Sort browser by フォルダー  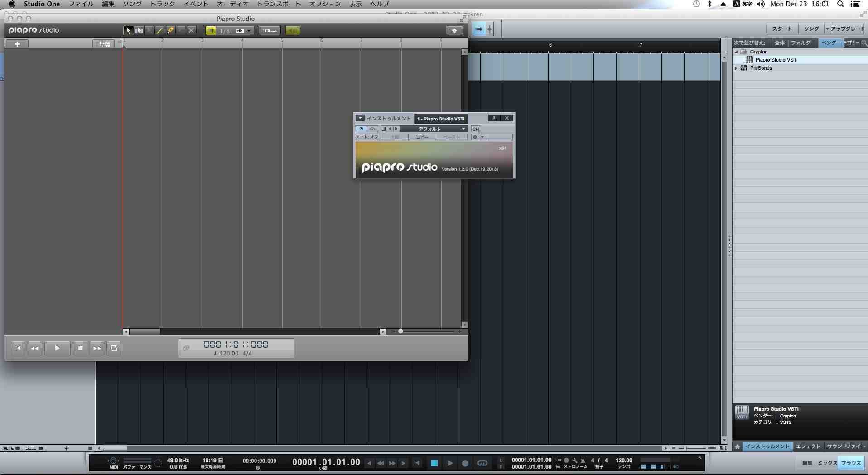click(x=803, y=43)
